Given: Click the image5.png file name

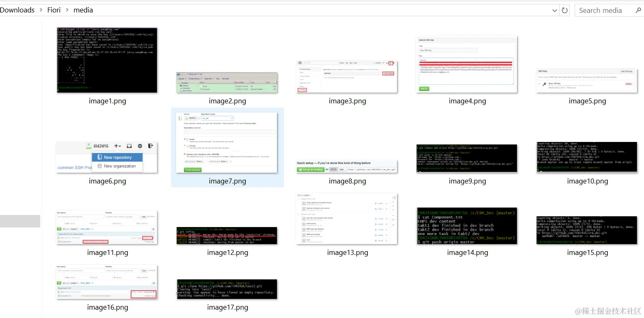Looking at the screenshot, I should tap(587, 101).
